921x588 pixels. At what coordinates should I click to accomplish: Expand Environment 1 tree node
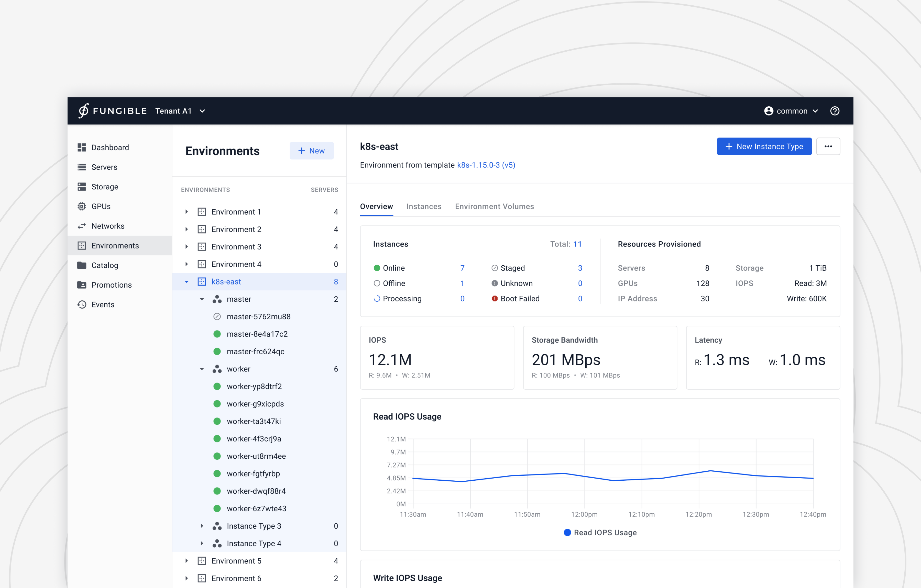(x=187, y=212)
